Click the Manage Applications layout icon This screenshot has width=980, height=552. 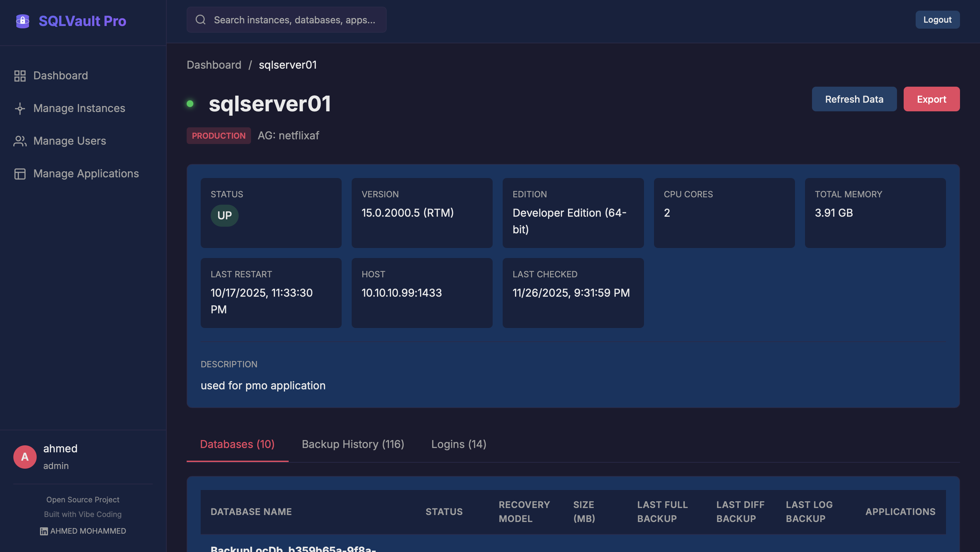[20, 174]
